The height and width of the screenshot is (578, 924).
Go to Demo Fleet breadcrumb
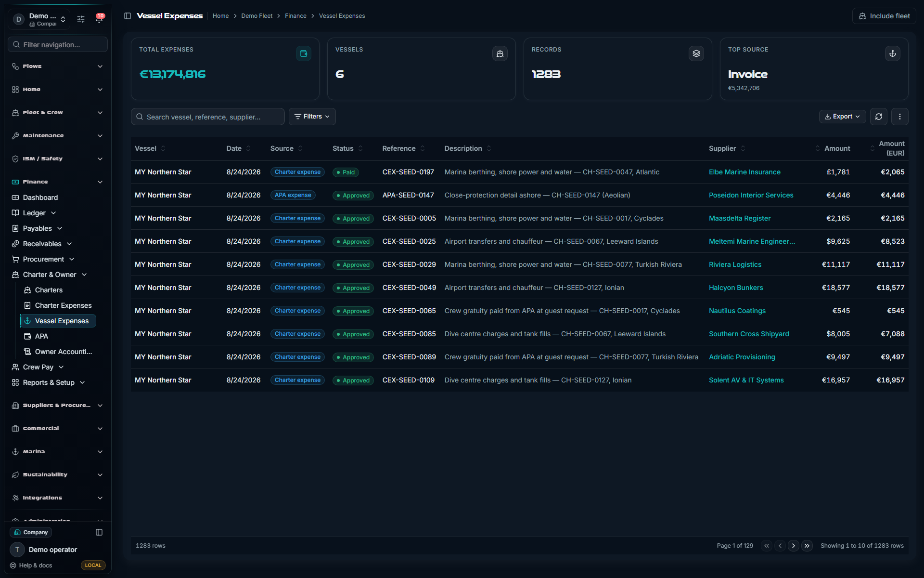point(257,16)
